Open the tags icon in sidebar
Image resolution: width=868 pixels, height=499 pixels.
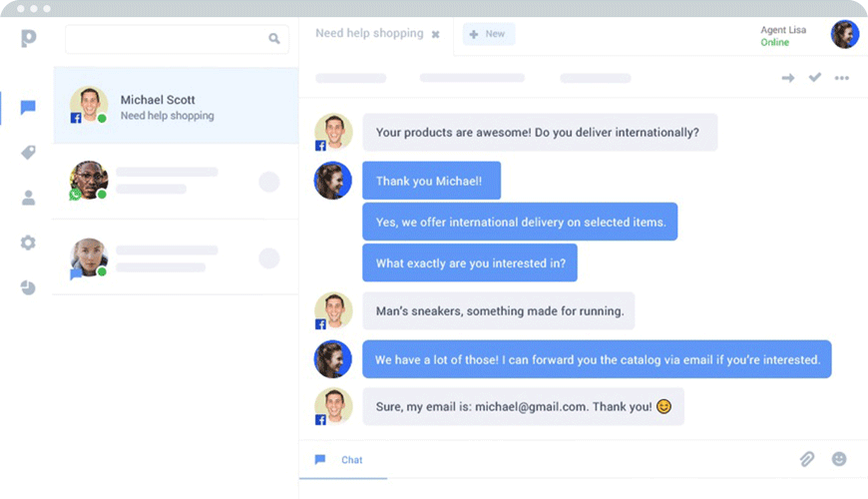point(28,153)
